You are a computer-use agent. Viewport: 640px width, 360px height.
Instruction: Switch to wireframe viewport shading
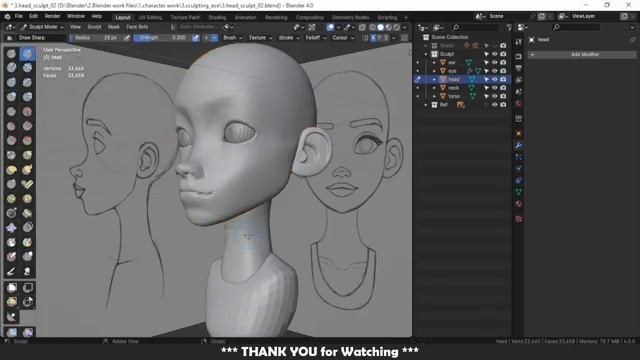(x=372, y=27)
